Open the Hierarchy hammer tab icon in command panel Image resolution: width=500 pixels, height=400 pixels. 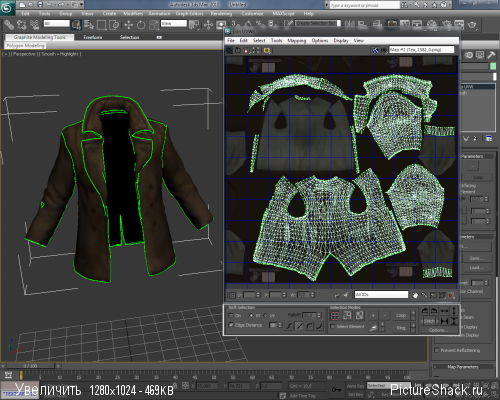coord(491,55)
